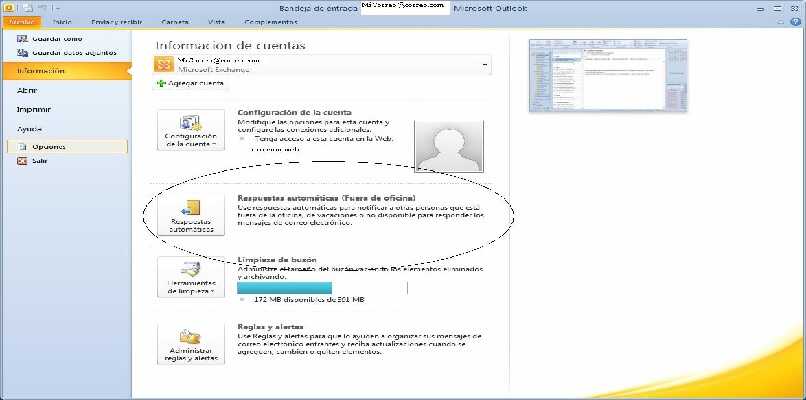The width and height of the screenshot is (806, 400).
Task: Click the profile picture placeholder
Action: 449,147
